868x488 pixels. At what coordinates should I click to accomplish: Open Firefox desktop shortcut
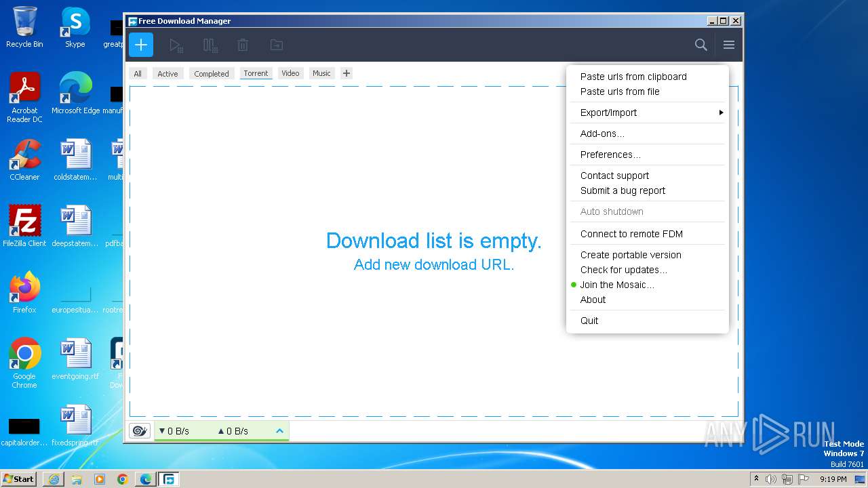tap(24, 293)
